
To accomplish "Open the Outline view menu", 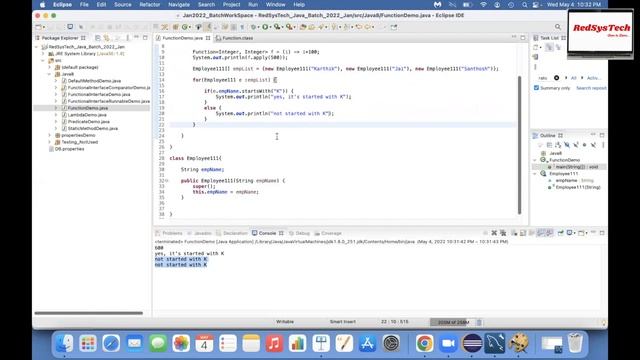I will click(603, 145).
